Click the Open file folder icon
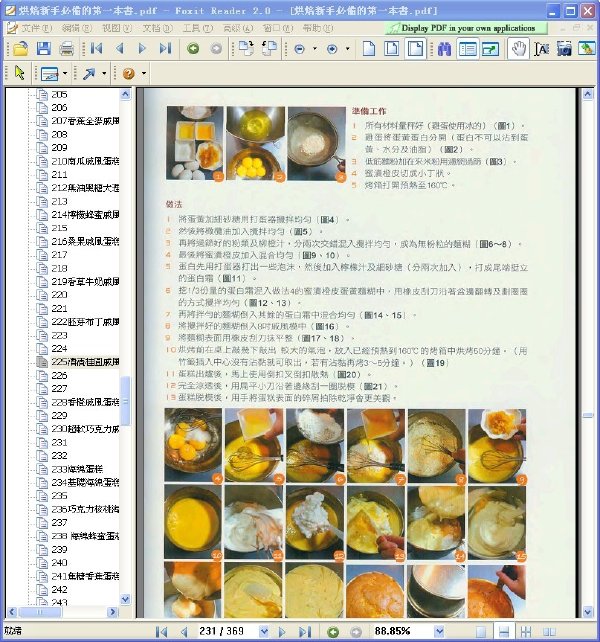The height and width of the screenshot is (642, 600). [20, 49]
